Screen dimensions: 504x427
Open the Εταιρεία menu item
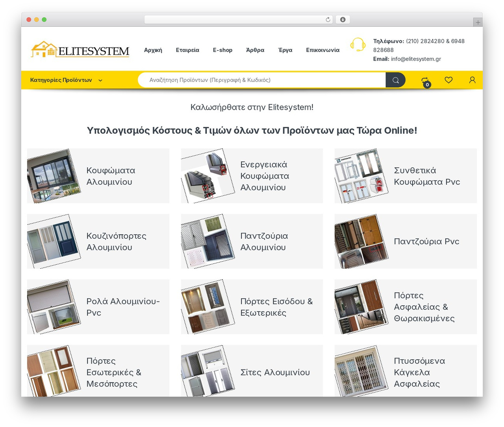coord(187,50)
